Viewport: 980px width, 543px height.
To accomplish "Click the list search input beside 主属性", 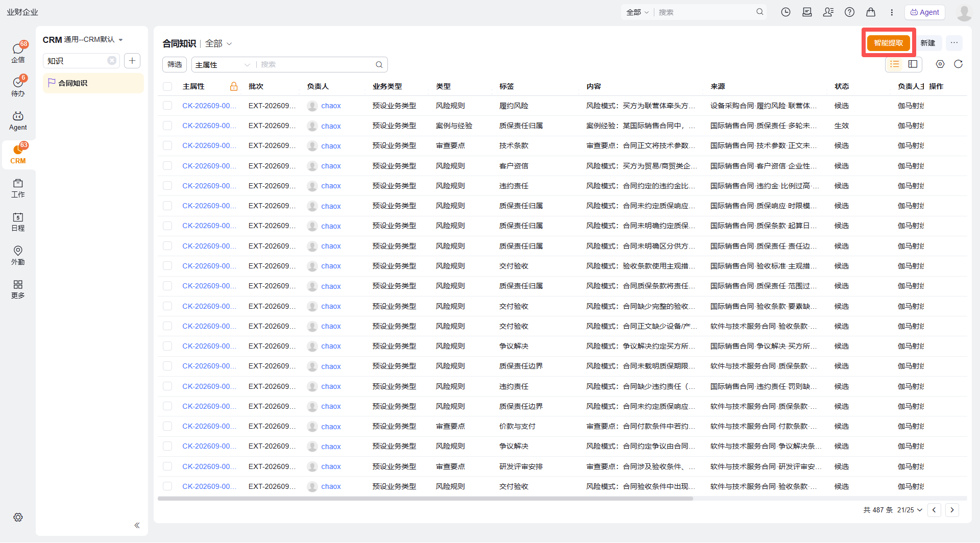I will [x=316, y=65].
